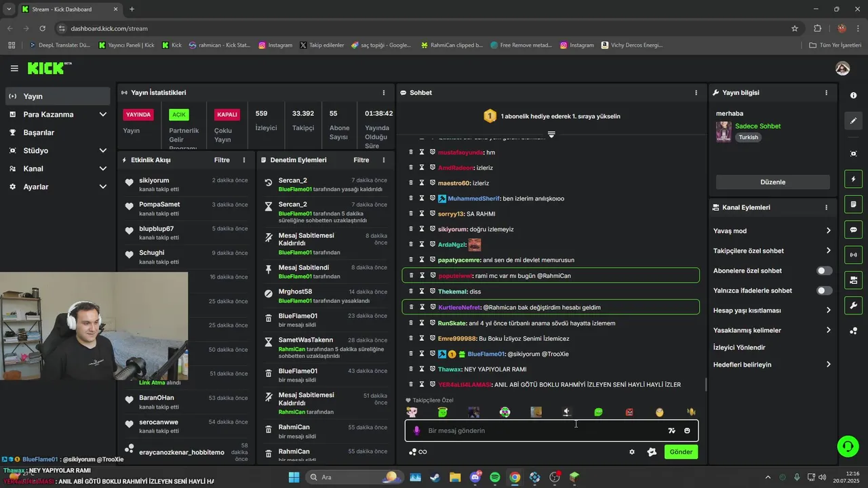
Task: Click the Turkish language tag
Action: coord(748,137)
